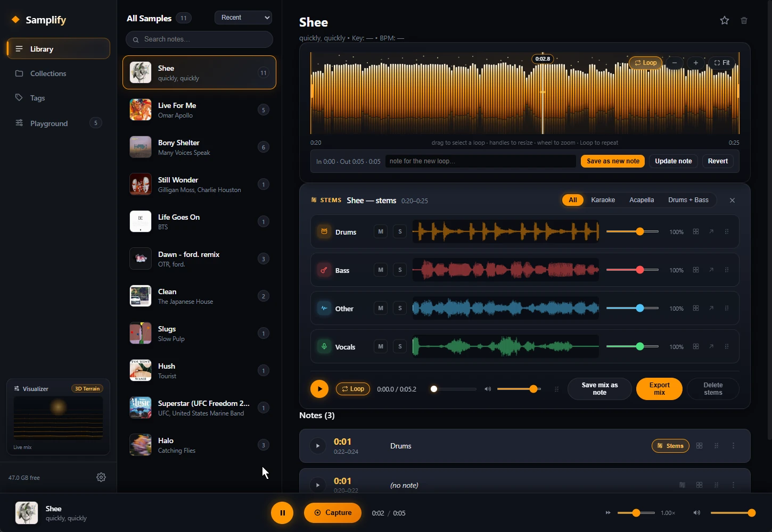Solo the Other stem

[400, 308]
